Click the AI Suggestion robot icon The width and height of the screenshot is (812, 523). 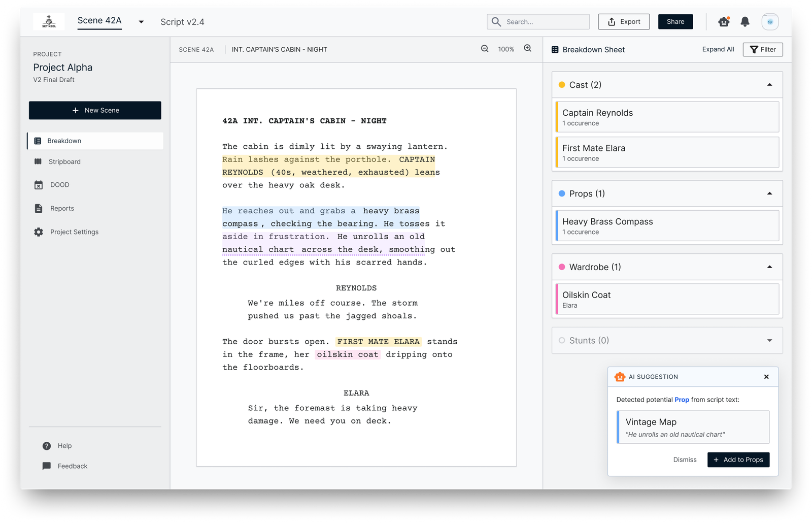(620, 376)
